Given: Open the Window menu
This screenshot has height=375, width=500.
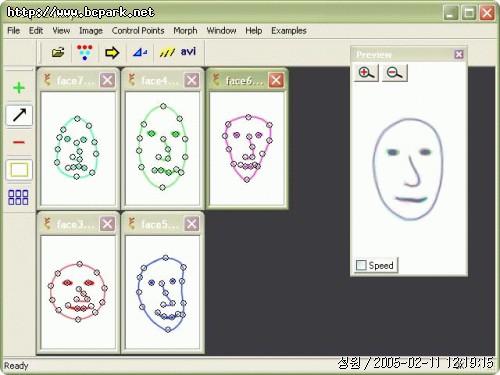Looking at the screenshot, I should [221, 31].
